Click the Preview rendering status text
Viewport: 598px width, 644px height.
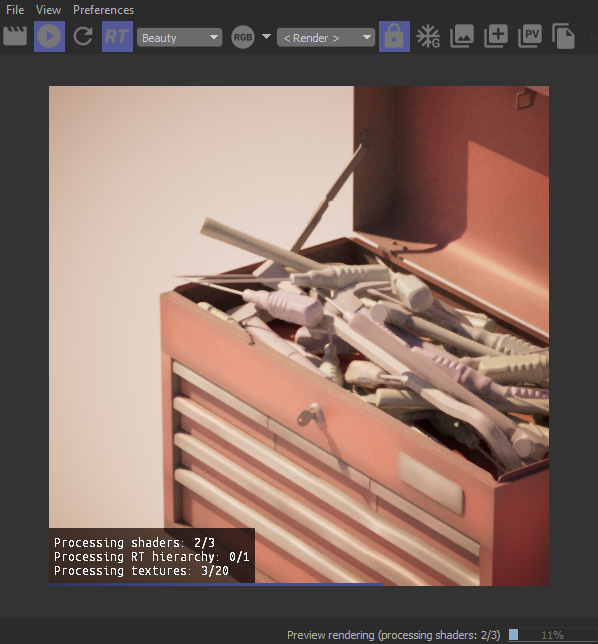coord(393,635)
